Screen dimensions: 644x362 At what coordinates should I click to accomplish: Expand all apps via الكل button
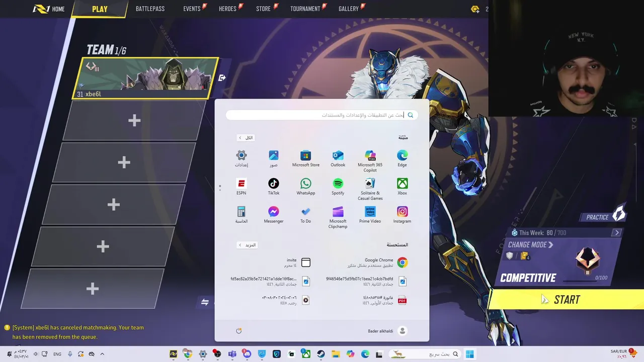click(x=246, y=138)
